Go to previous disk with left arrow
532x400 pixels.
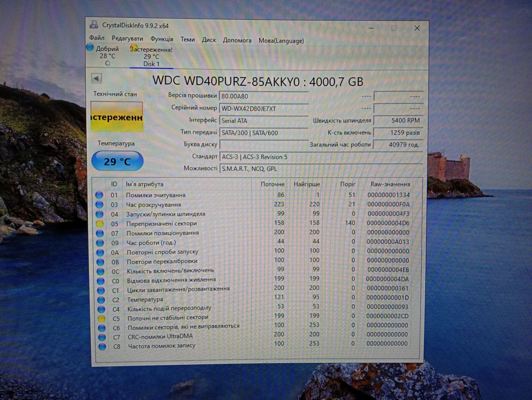point(97,78)
